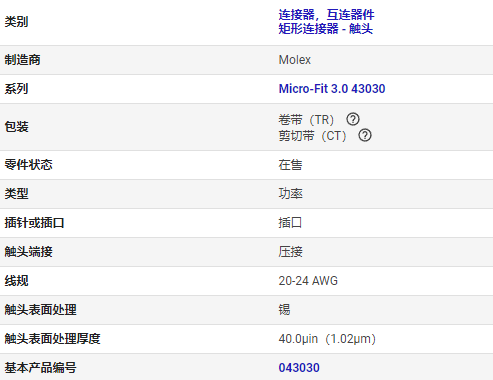Click the 功率 type value
493x380 pixels.
[x=290, y=194]
